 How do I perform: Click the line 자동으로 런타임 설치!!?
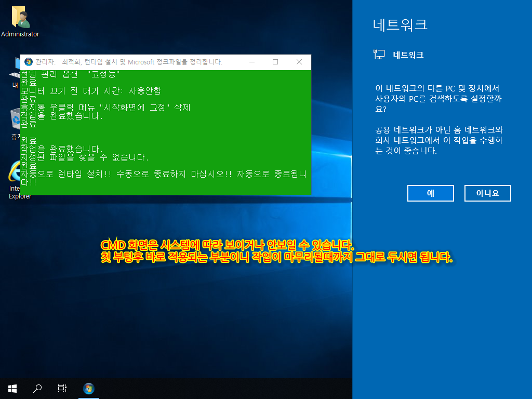[164, 178]
